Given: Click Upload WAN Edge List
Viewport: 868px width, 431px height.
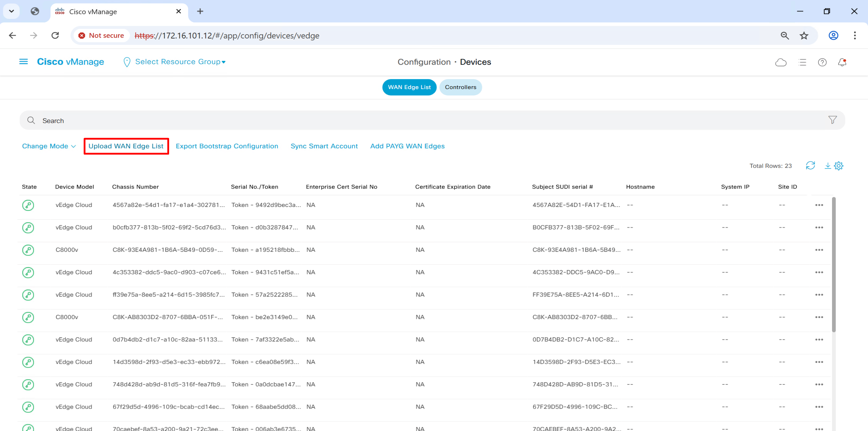Looking at the screenshot, I should [x=126, y=146].
